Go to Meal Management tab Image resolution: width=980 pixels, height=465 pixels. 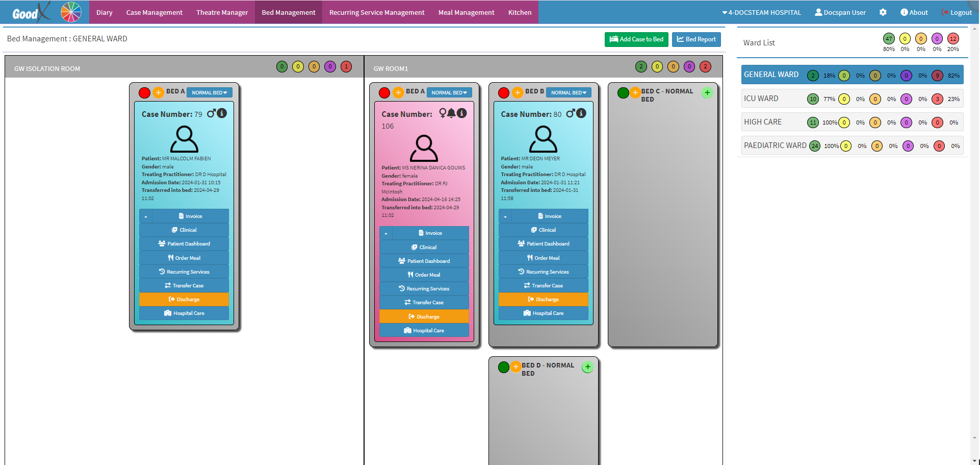(466, 12)
